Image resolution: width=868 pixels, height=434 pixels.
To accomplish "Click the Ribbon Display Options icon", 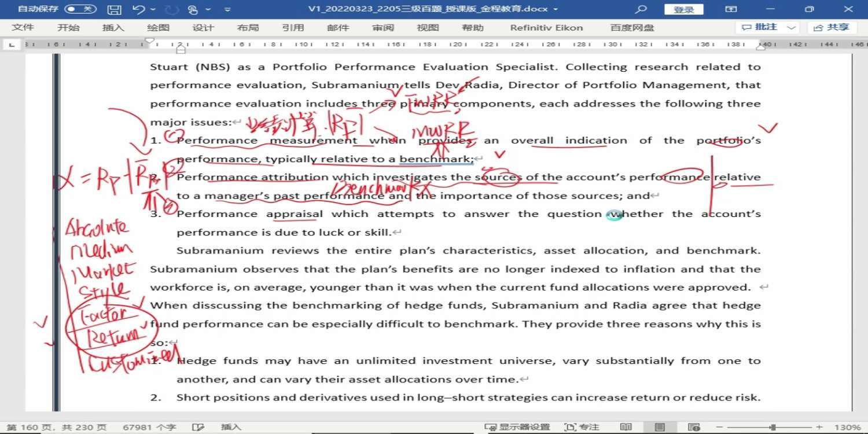I will click(731, 9).
